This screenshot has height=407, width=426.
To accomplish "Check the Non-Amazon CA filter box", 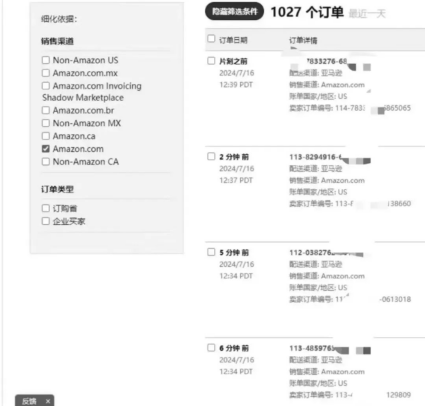I will (x=46, y=162).
